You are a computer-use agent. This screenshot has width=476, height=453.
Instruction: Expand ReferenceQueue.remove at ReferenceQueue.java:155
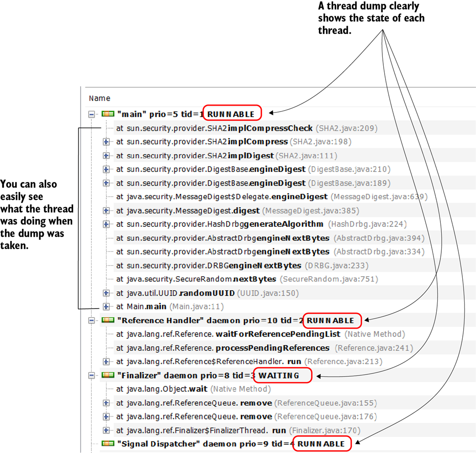pos(106,403)
